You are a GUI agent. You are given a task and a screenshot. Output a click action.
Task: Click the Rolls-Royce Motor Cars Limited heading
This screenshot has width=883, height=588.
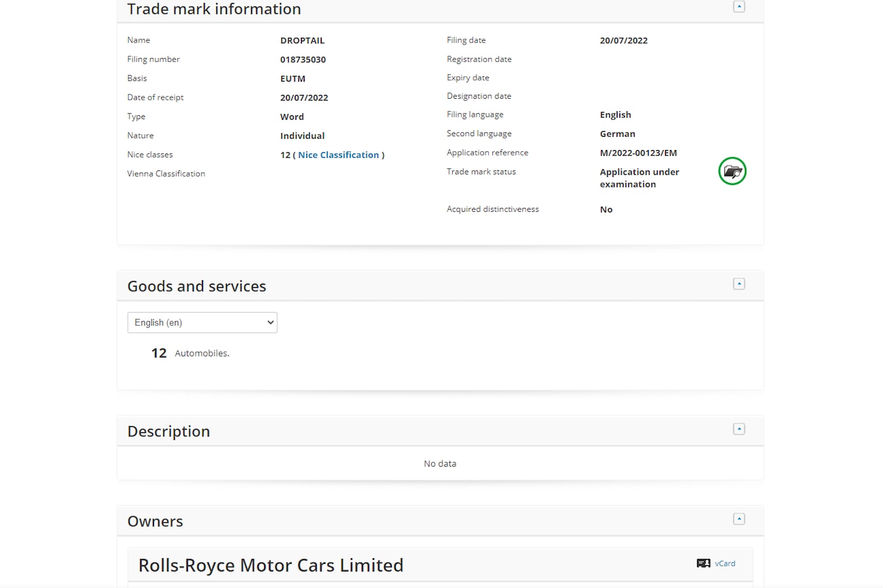click(x=271, y=565)
